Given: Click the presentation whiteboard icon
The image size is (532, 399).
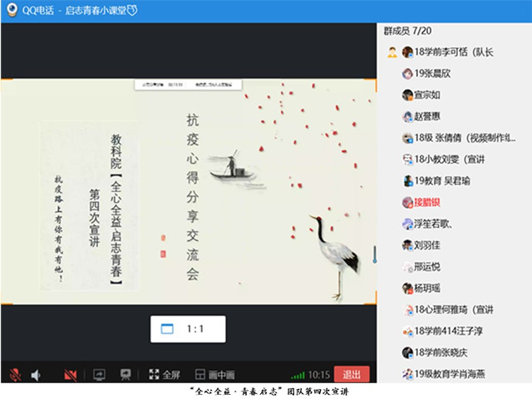Looking at the screenshot, I should 126,374.
